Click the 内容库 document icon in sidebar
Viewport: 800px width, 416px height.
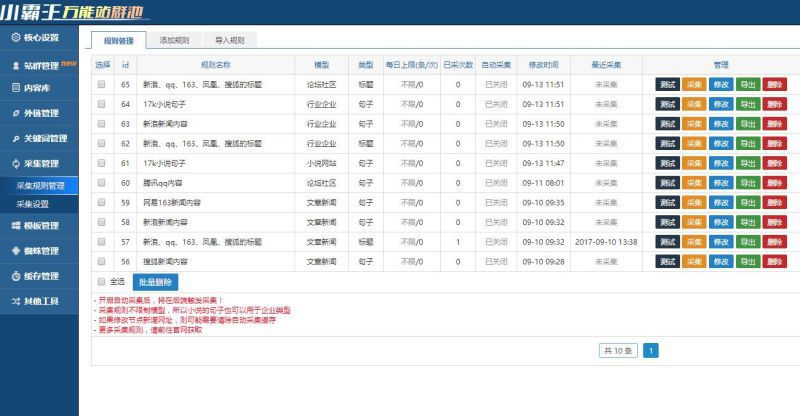click(x=16, y=88)
